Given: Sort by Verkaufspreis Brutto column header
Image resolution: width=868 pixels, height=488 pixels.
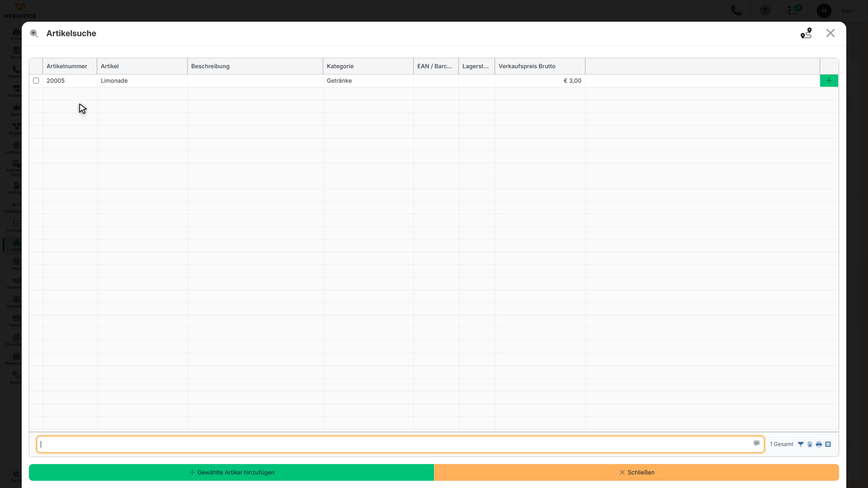Looking at the screenshot, I should point(540,66).
